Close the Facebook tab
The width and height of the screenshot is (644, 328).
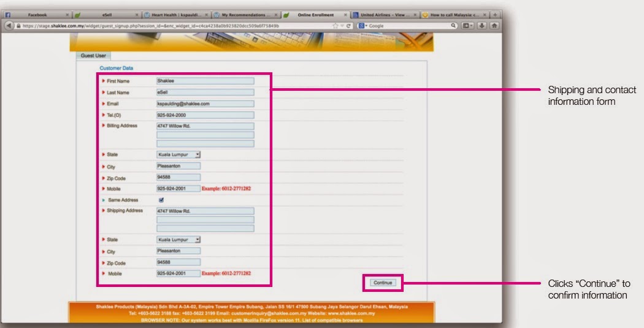coord(67,15)
